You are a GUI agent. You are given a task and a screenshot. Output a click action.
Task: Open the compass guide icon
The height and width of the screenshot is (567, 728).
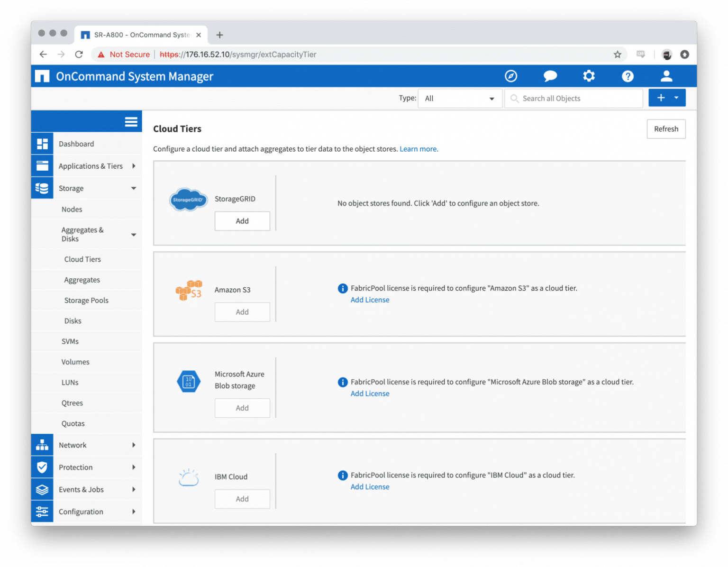click(511, 76)
